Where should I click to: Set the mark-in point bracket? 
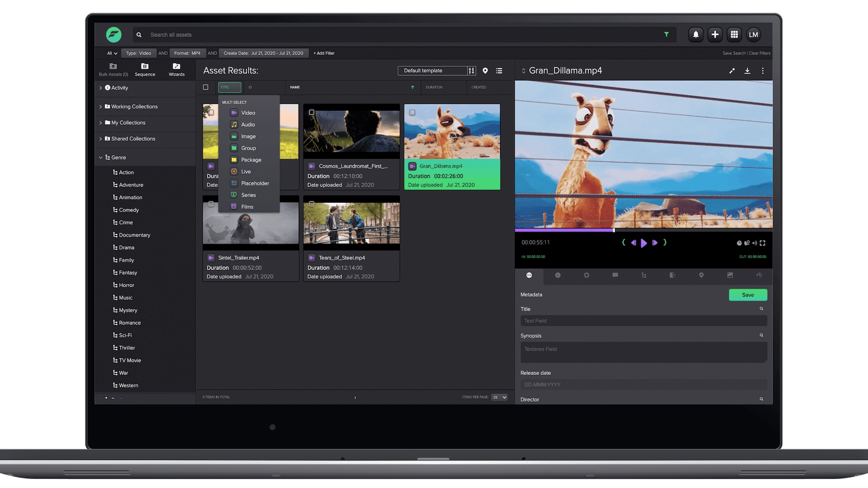[x=624, y=242]
